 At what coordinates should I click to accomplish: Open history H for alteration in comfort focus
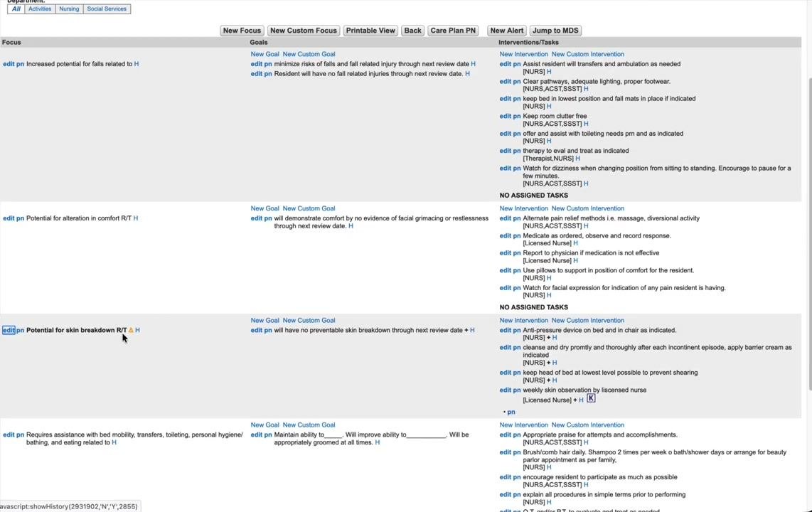[x=136, y=218]
